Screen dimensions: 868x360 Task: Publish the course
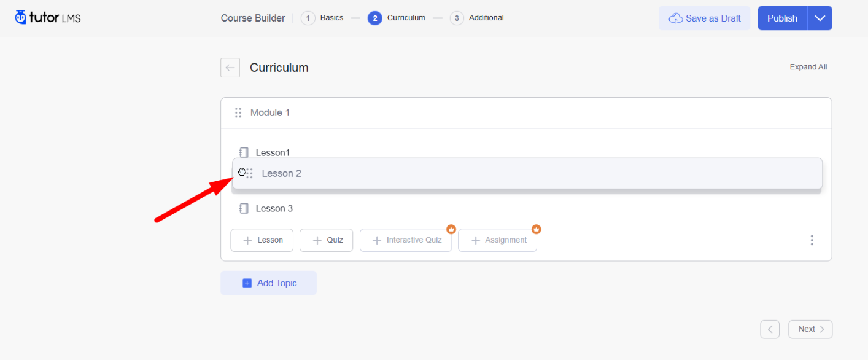point(782,18)
